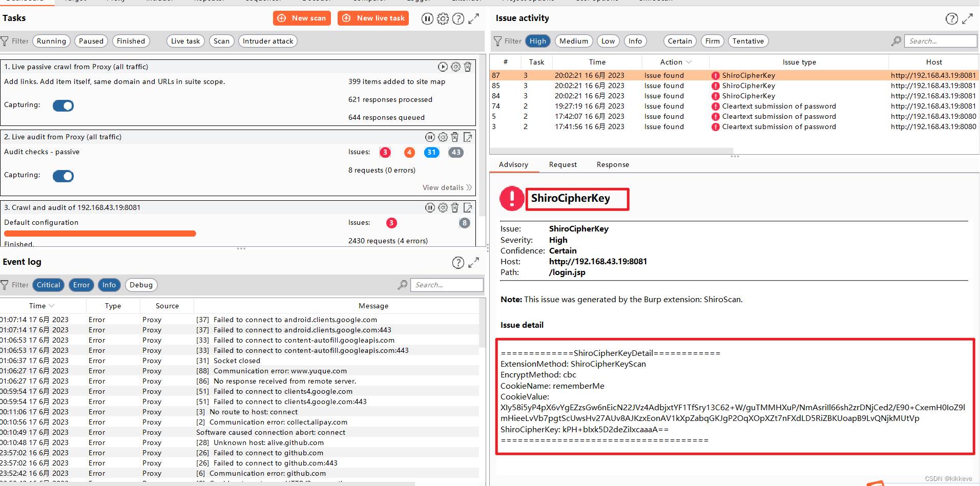Select issue row 74 Cleartext submission of password
This screenshot has height=486, width=980.
pos(734,106)
